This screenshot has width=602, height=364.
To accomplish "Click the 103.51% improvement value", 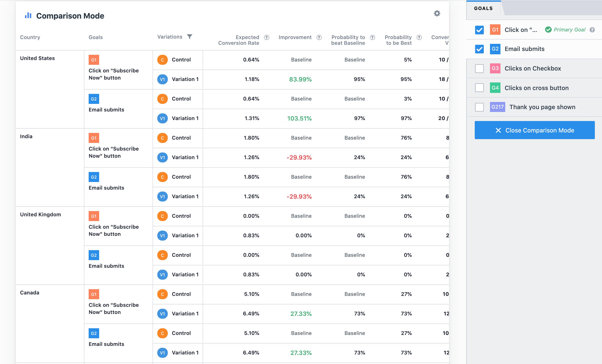I will point(299,118).
